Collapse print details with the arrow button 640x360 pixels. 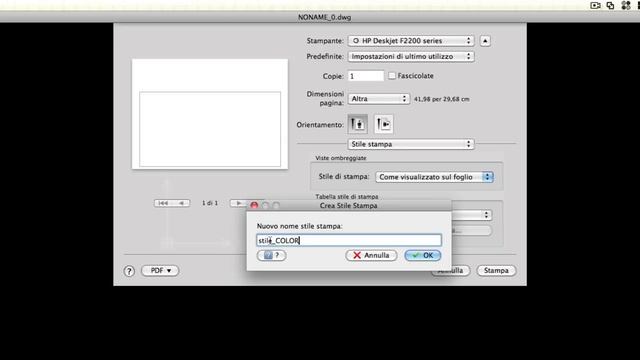pyautogui.click(x=485, y=41)
